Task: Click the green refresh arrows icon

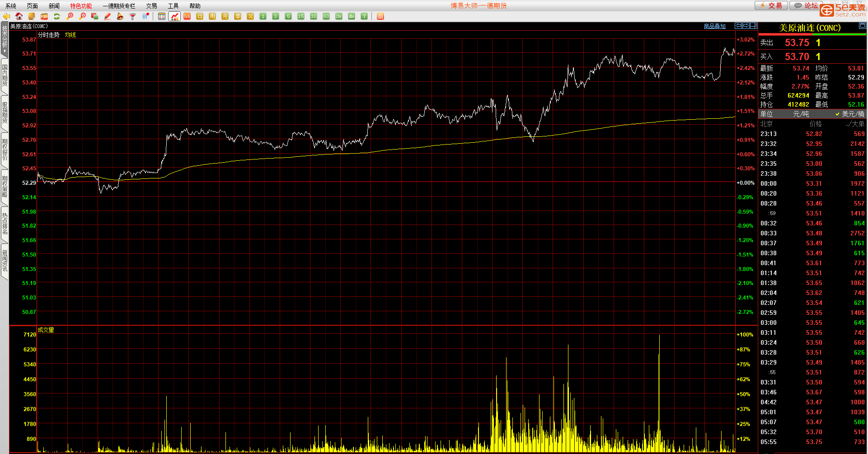Action: click(x=57, y=16)
